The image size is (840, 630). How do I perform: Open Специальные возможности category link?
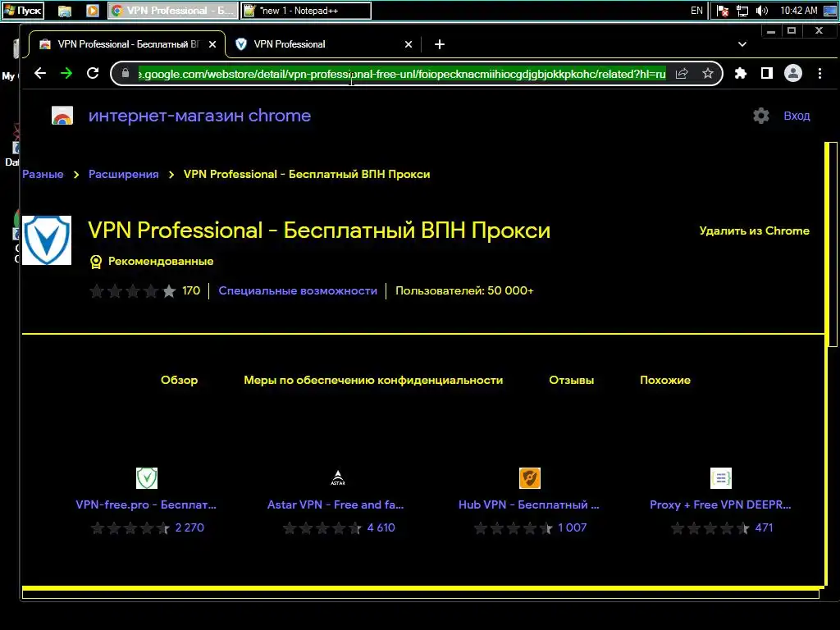298,291
